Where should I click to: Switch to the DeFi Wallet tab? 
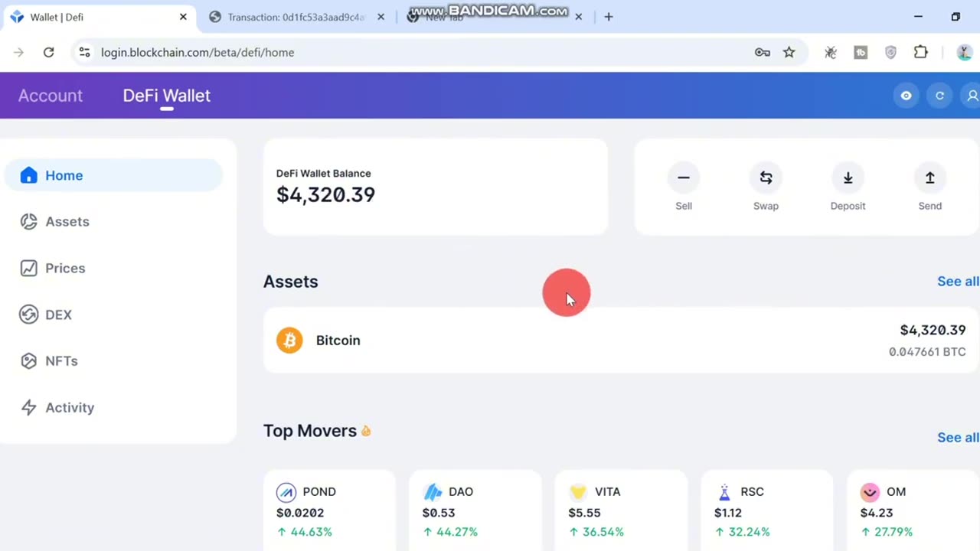point(166,96)
